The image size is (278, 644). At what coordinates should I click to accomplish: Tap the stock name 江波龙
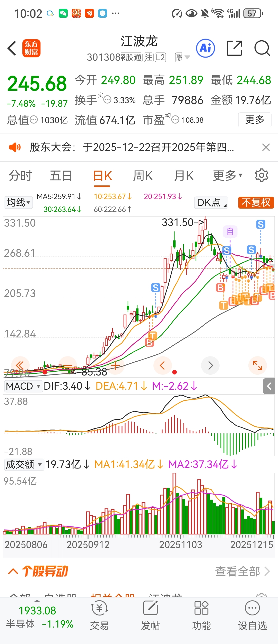pyautogui.click(x=139, y=41)
